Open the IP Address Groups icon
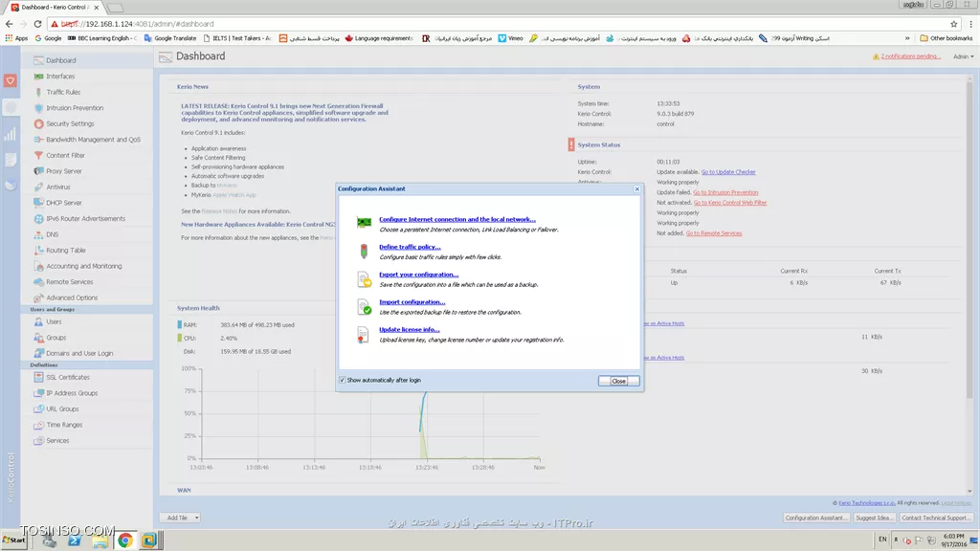The image size is (980, 551). 38,393
